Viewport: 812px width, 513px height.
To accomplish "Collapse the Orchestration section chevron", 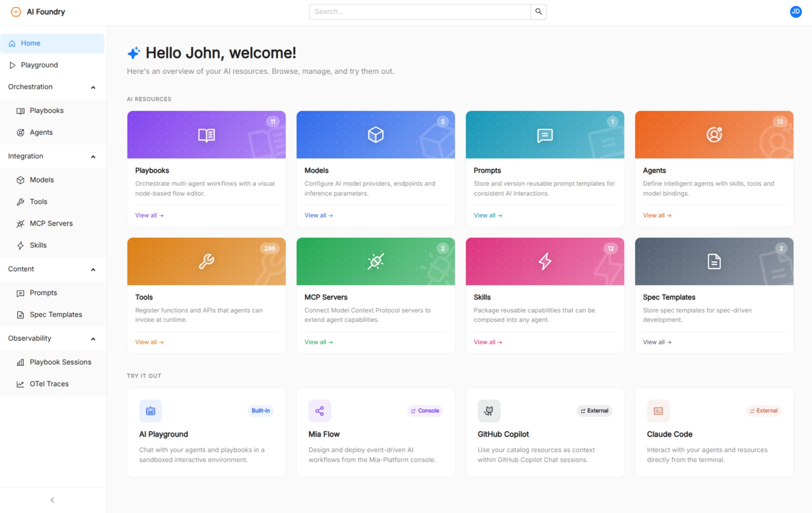I will [93, 87].
